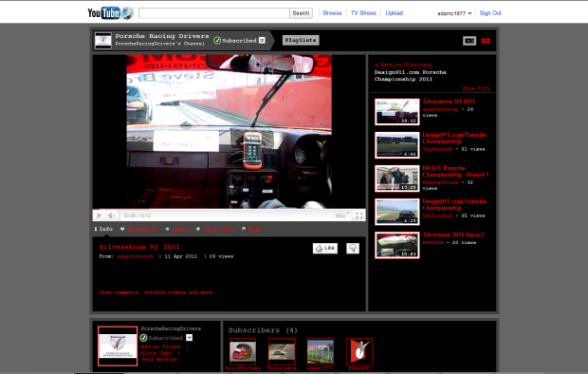Select the Favourite tab
Screen dimensions: 588x374
pyautogui.click(x=138, y=229)
